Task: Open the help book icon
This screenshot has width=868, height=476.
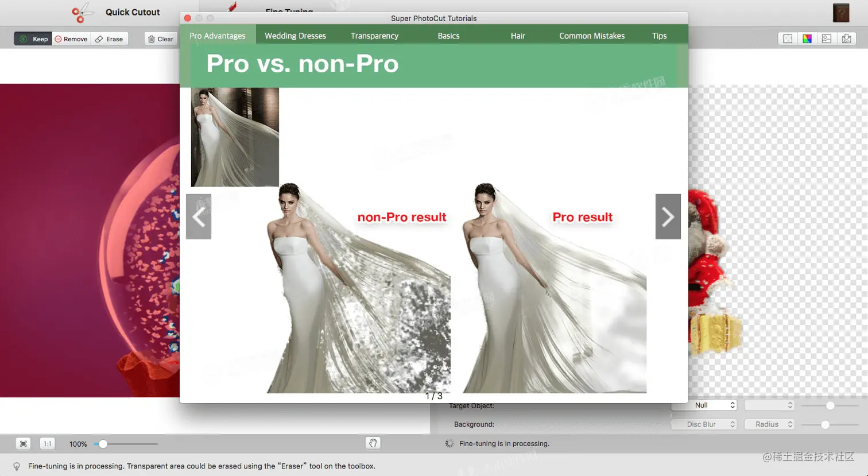Action: [841, 13]
